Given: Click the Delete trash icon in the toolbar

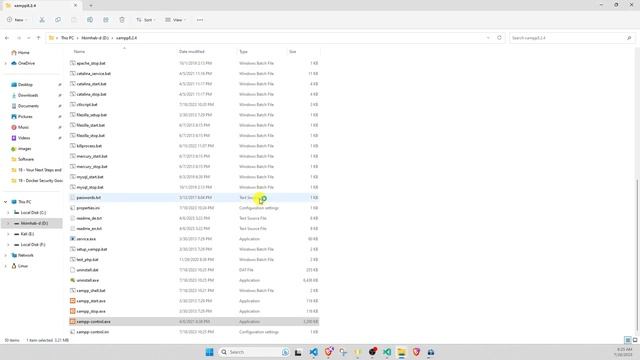Looking at the screenshot, I should point(122,20).
